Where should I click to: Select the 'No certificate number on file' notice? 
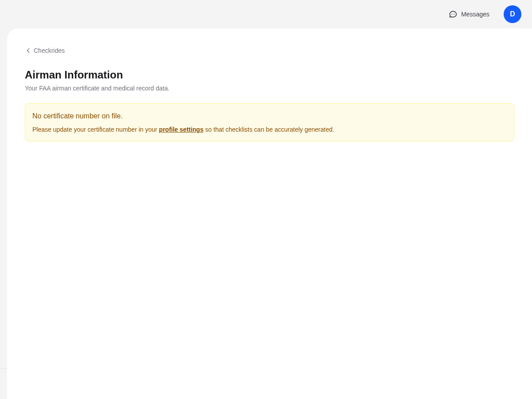click(x=77, y=116)
